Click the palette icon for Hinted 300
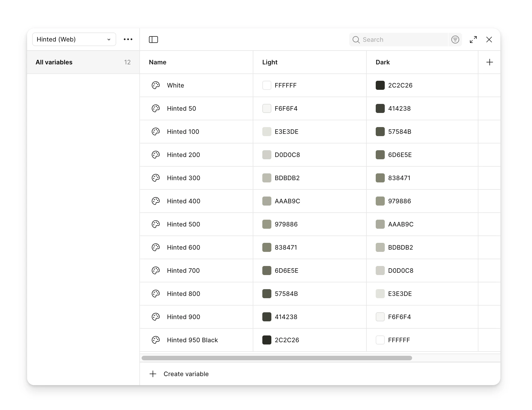The width and height of the screenshot is (532, 410). (x=156, y=178)
